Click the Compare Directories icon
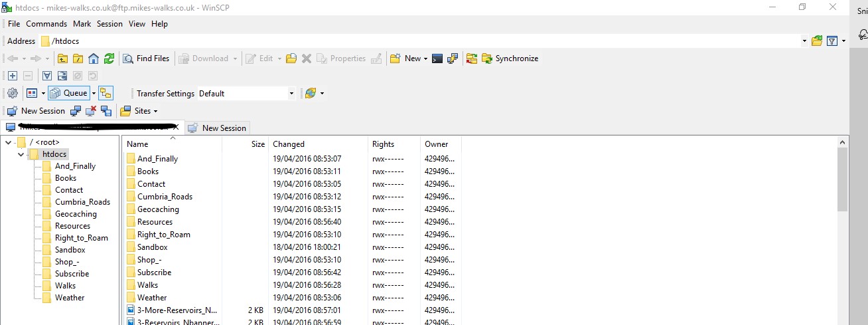 coord(471,58)
